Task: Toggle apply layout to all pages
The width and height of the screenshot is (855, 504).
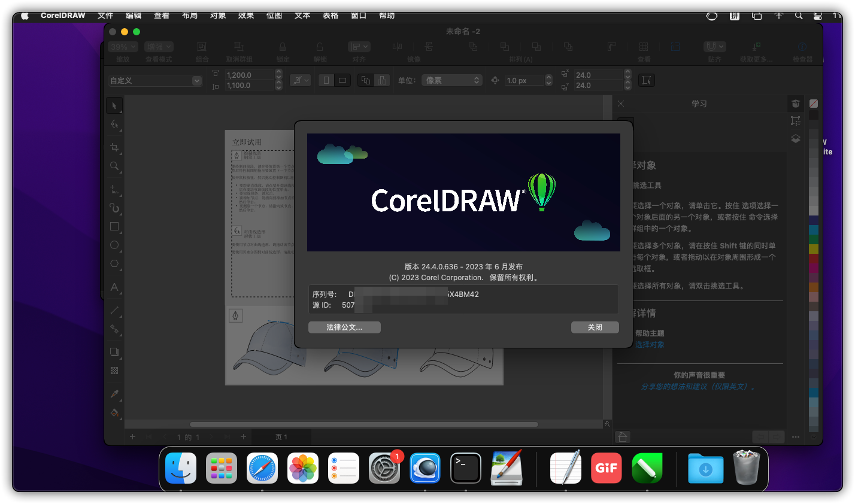Action: pos(366,80)
